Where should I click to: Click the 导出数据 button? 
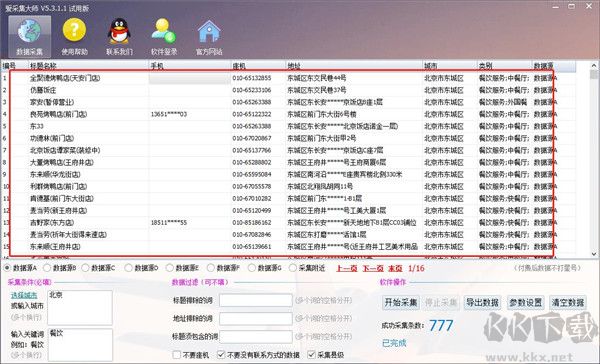(x=483, y=302)
